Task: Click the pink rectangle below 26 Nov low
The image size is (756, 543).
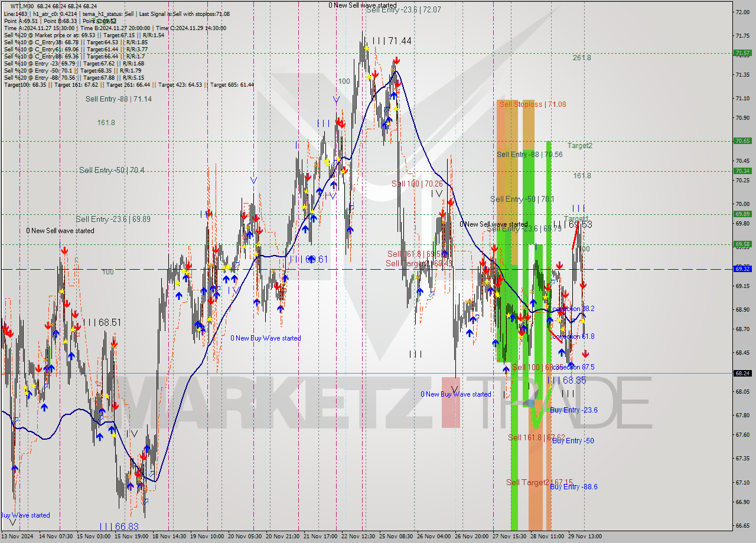Action: point(451,401)
